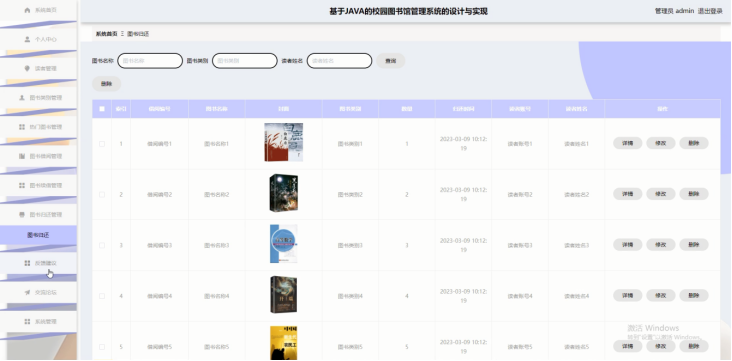Screen dimensions: 732x361
Task: Click 删除 for row 借阅编号1
Action: pos(694,143)
